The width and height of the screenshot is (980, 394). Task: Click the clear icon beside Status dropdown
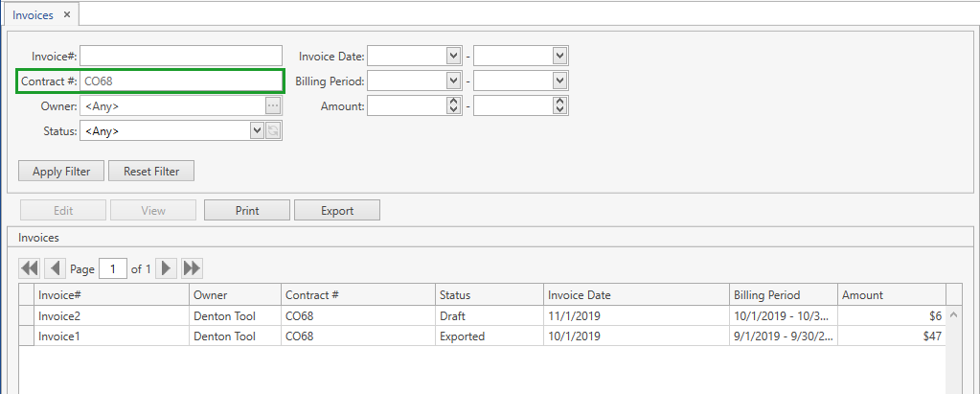click(273, 131)
